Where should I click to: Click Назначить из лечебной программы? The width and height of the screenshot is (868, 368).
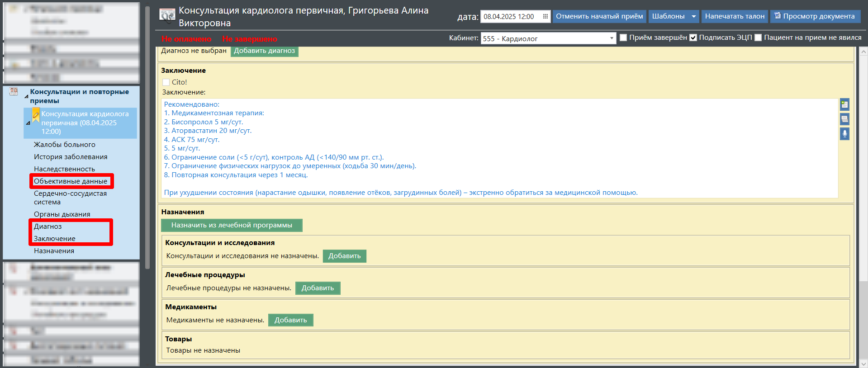(232, 225)
